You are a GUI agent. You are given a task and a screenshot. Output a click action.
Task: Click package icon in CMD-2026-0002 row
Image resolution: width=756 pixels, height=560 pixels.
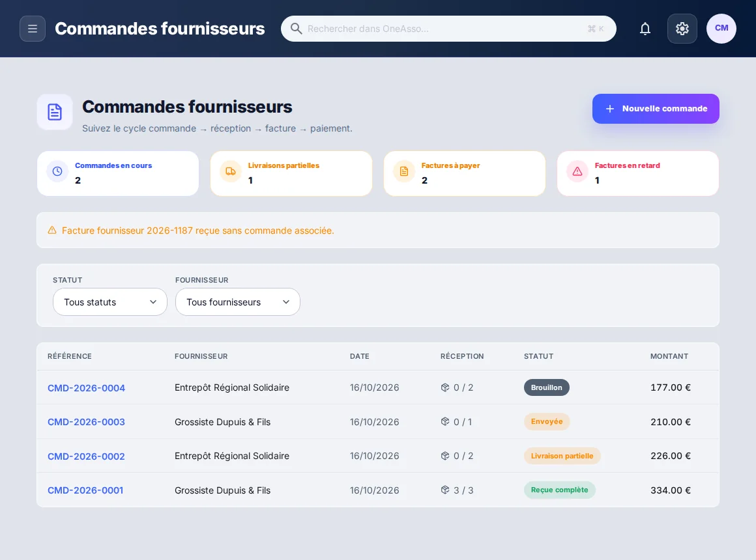coord(445,456)
